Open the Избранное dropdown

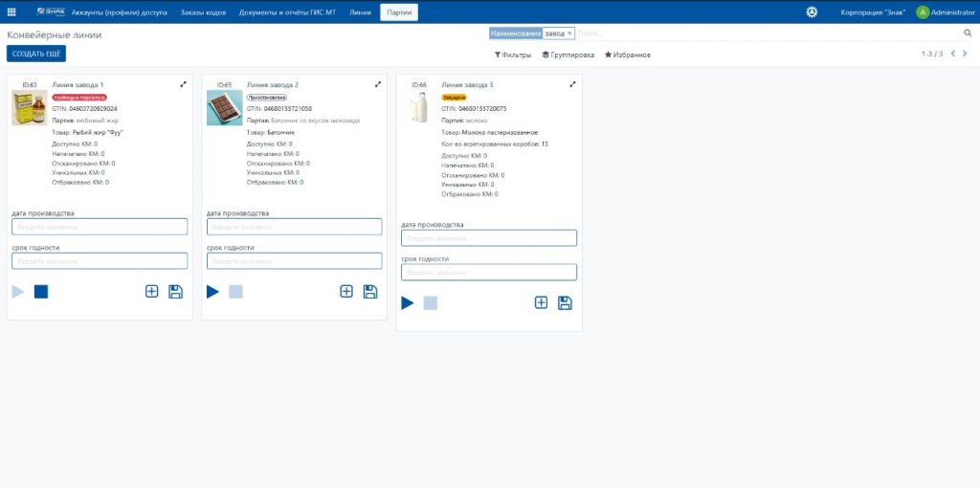[x=627, y=55]
